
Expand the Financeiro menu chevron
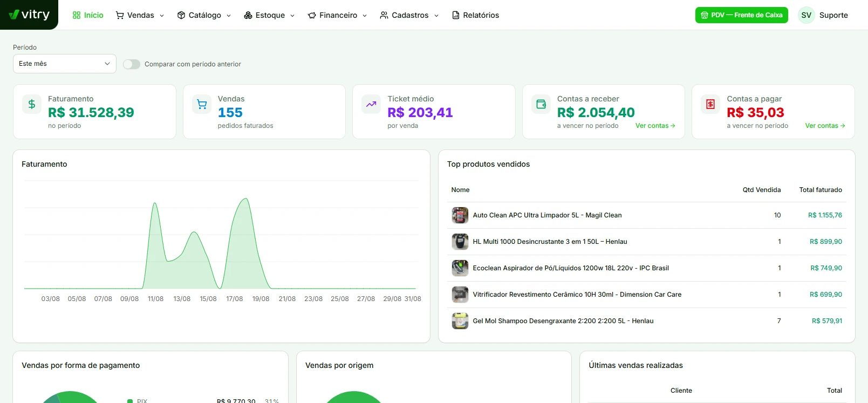coord(365,16)
